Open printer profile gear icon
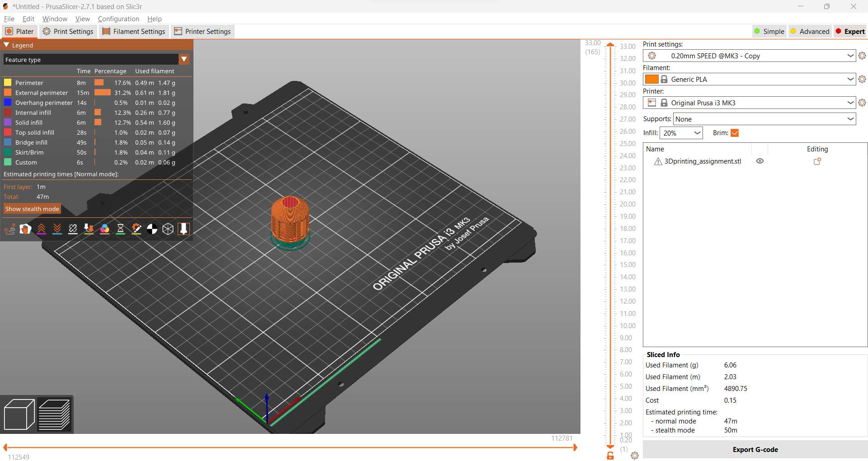The width and height of the screenshot is (868, 461). (x=862, y=103)
